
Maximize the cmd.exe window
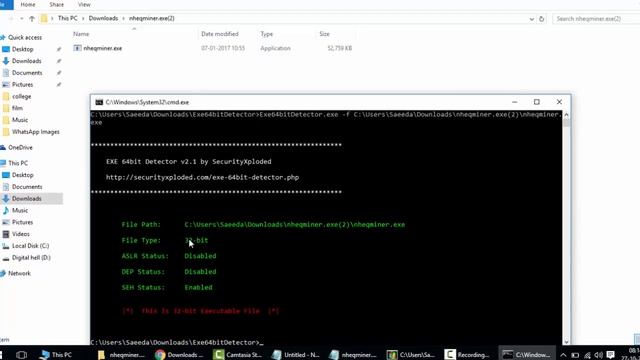point(537,102)
